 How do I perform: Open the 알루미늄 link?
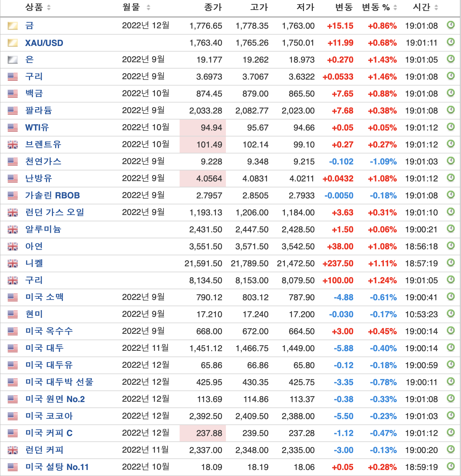coord(43,229)
